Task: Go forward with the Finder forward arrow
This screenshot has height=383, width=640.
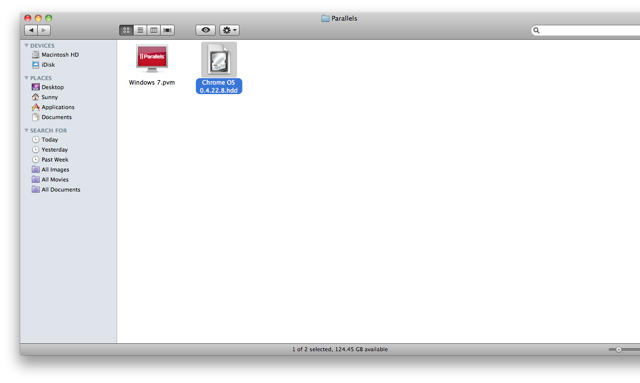Action: click(x=44, y=30)
